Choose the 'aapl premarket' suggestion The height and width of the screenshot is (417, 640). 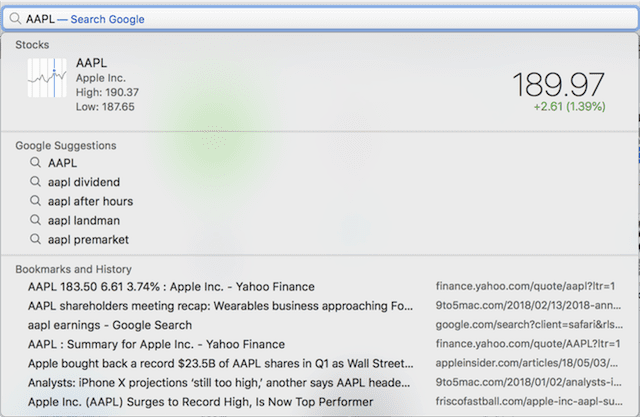tap(88, 240)
